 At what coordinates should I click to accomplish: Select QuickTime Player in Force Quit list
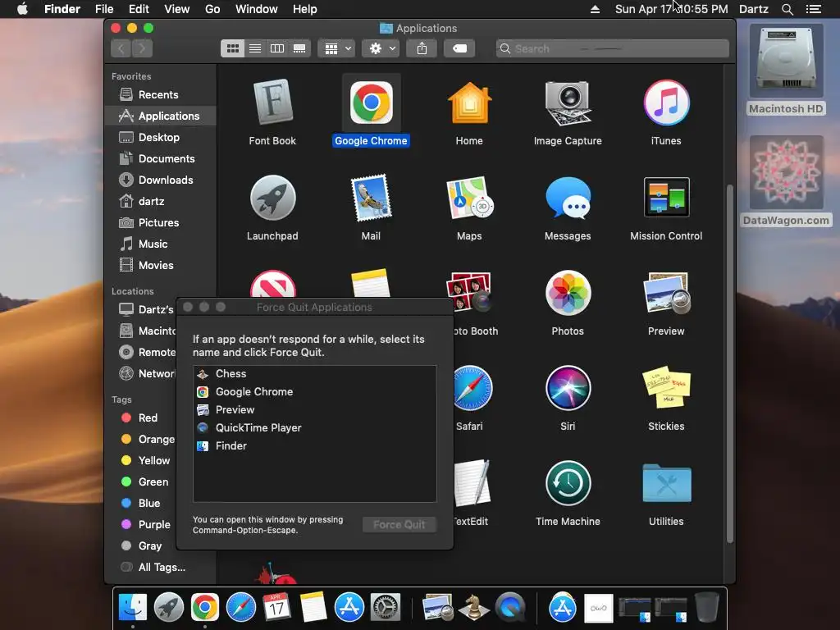[314, 427]
